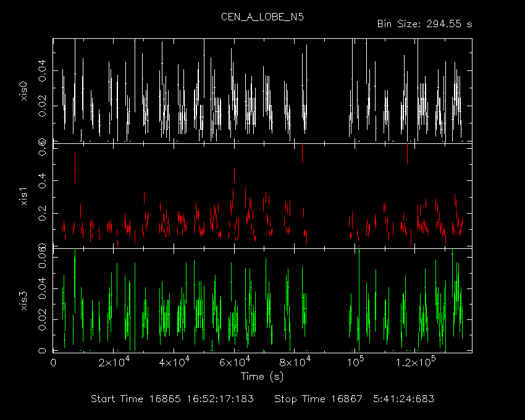Click the 0.4 tick label of xis1 panel
525x420 pixels.
pos(42,180)
